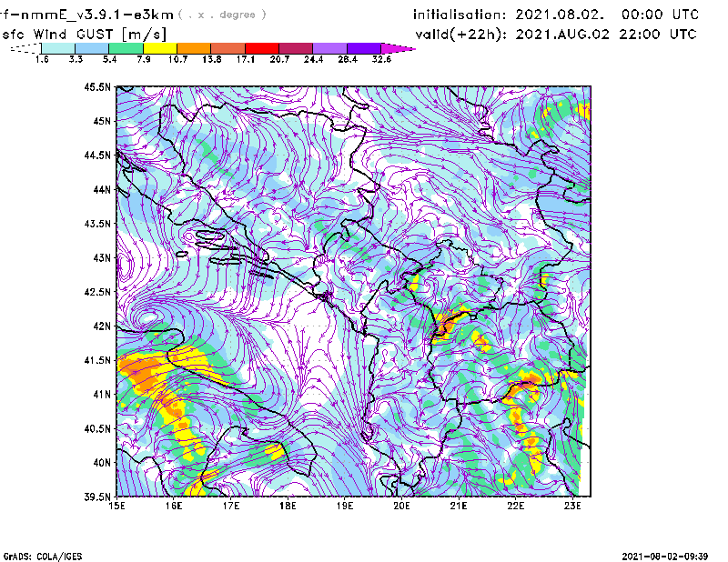Image resolution: width=728 pixels, height=562 pixels.
Task: Click the green legend swatch (5.4–7.9)
Action: 126,48
